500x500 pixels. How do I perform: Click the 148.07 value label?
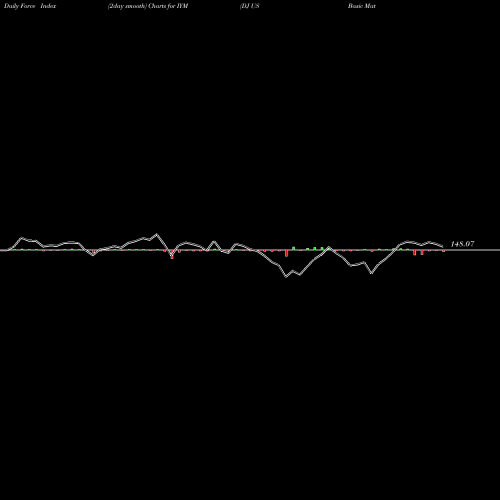pos(462,244)
